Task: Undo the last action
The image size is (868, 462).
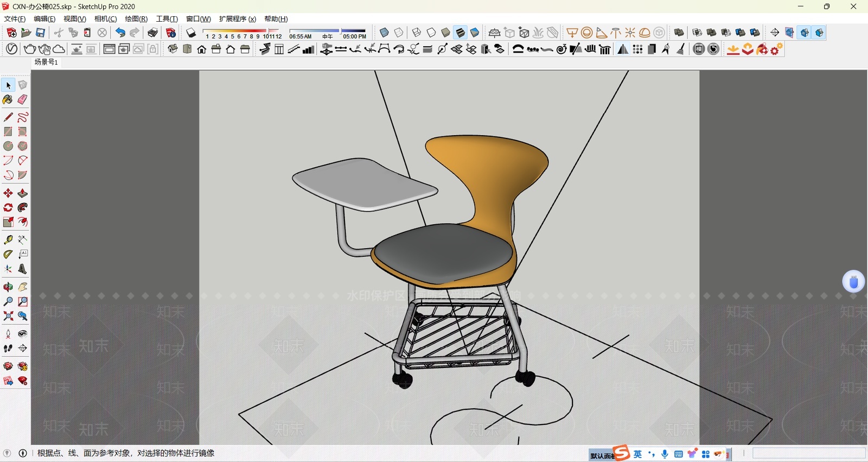Action: click(x=120, y=33)
